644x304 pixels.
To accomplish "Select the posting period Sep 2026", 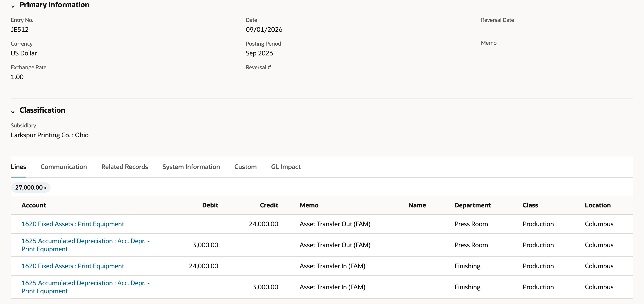I will [259, 53].
